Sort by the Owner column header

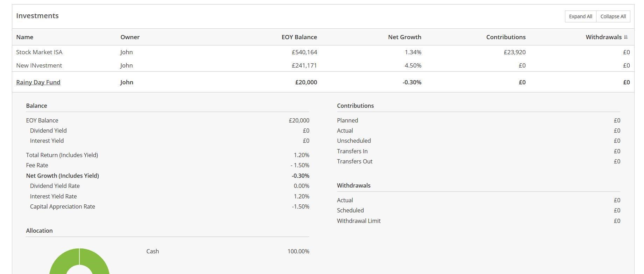pyautogui.click(x=130, y=37)
